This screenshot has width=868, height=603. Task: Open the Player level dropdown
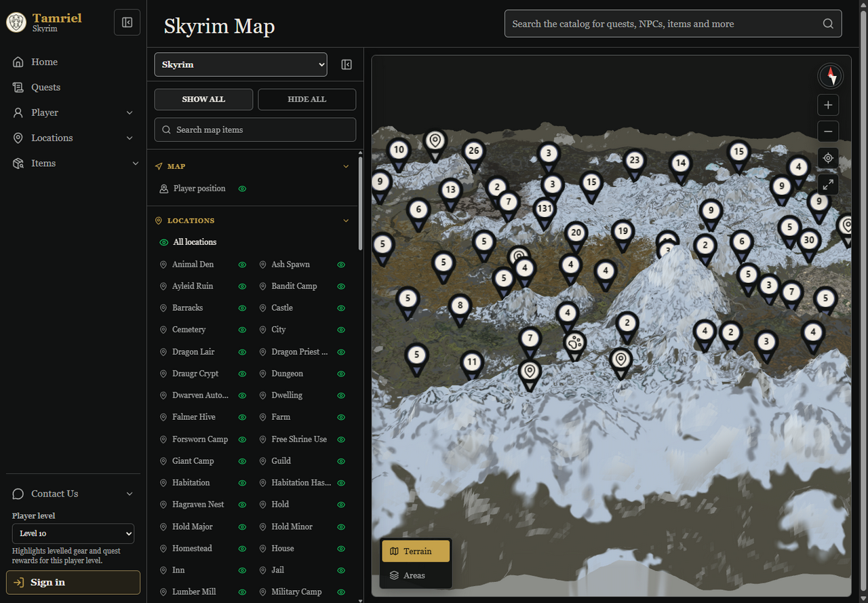(73, 533)
